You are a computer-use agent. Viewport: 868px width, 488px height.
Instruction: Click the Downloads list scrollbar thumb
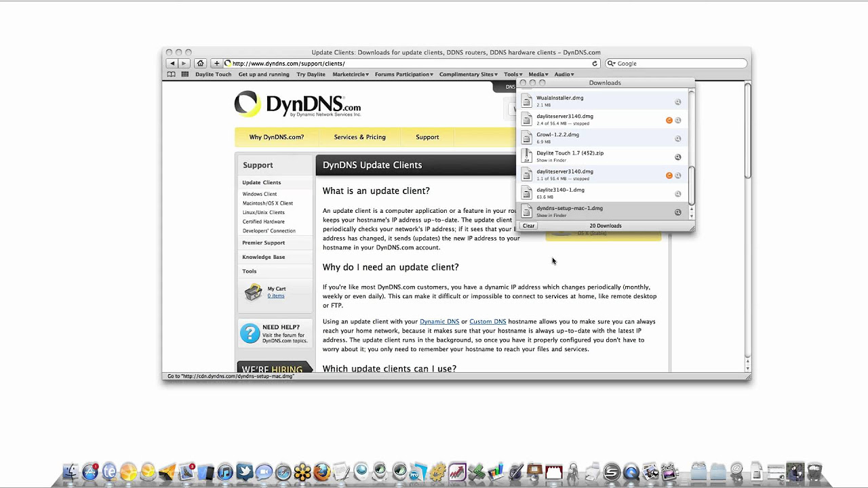[692, 185]
